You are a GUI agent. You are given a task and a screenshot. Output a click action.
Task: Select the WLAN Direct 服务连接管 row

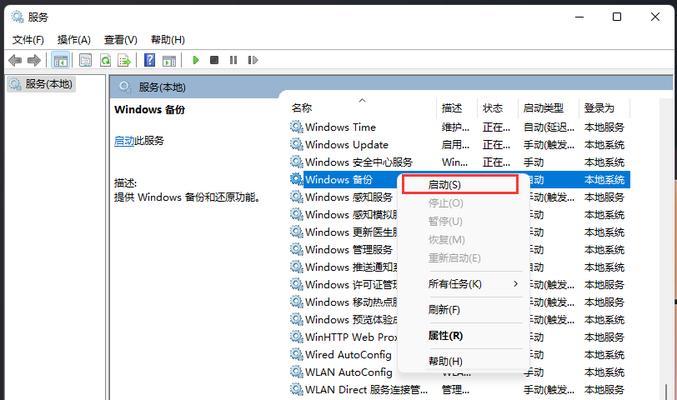[460, 389]
